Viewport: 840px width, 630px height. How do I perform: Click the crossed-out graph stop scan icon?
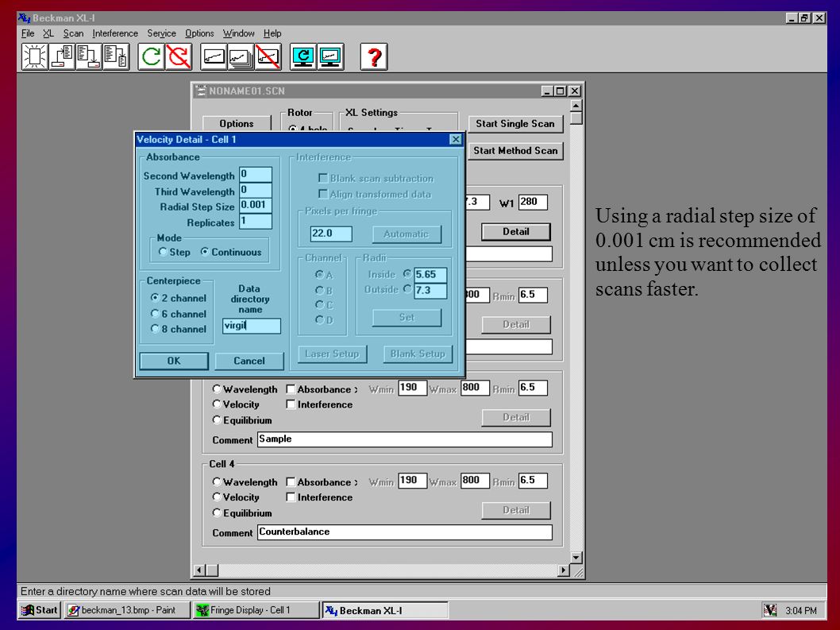pos(268,56)
